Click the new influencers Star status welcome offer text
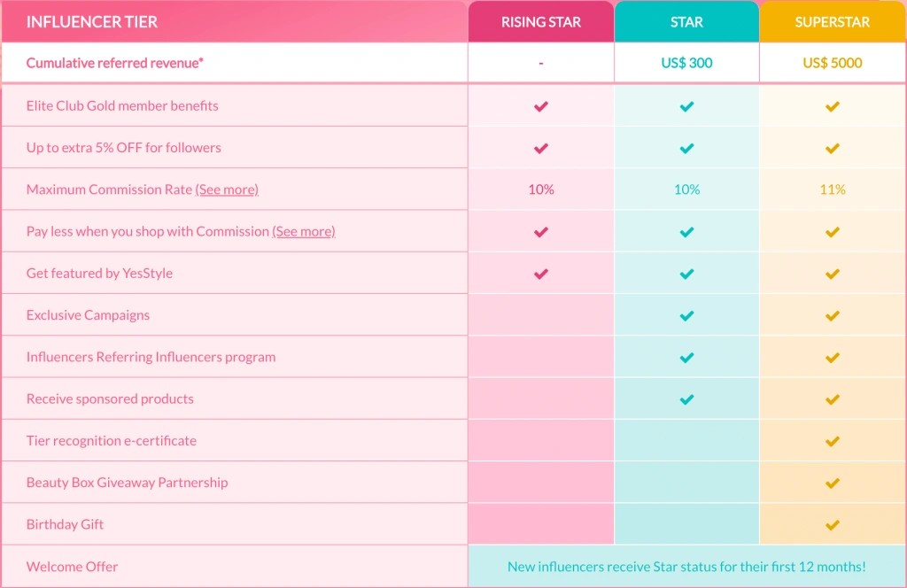 (686, 567)
